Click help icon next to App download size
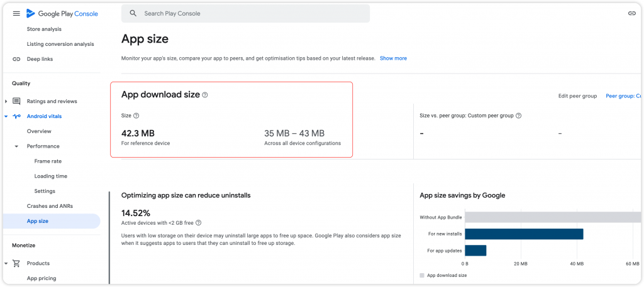The width and height of the screenshot is (644, 287). (205, 95)
